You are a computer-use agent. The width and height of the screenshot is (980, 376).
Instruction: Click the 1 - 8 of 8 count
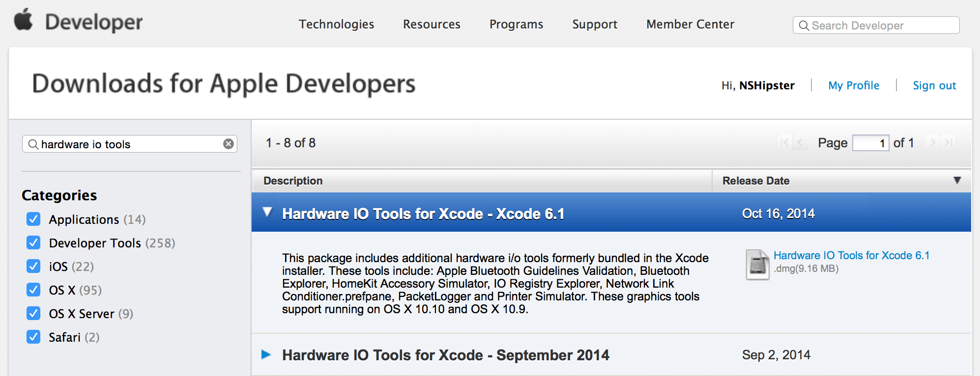290,143
